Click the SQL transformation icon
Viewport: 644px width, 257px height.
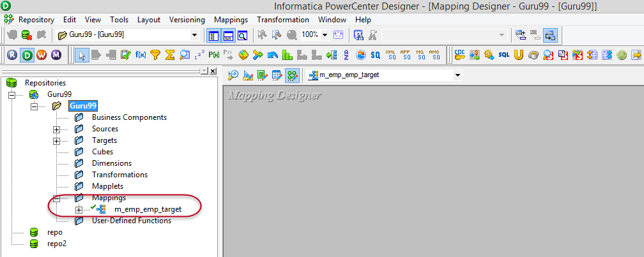(504, 55)
